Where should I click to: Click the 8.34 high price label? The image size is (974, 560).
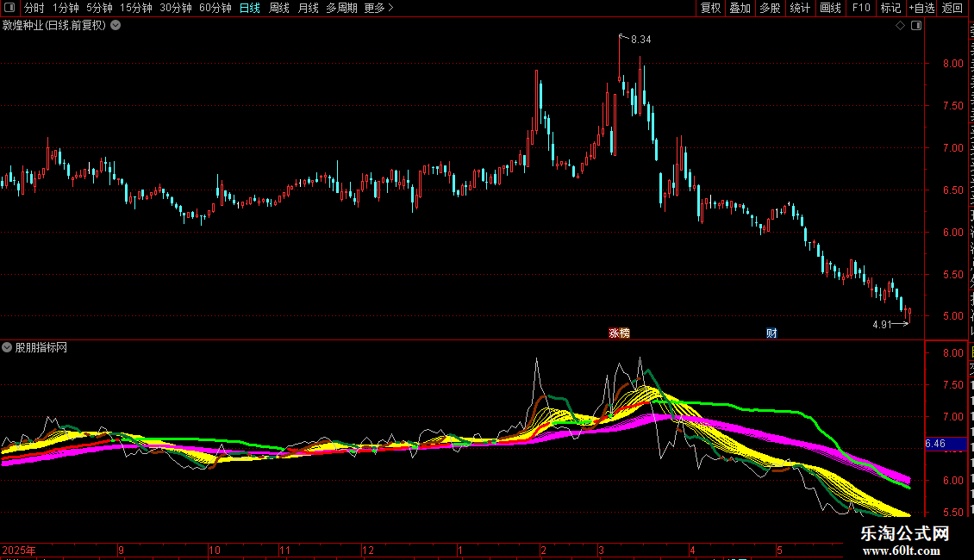pyautogui.click(x=641, y=39)
